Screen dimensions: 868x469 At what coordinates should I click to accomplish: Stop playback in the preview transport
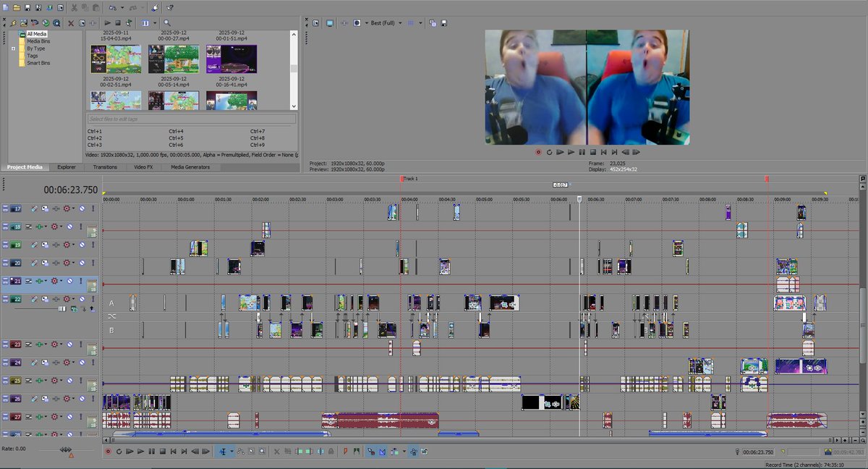(593, 152)
